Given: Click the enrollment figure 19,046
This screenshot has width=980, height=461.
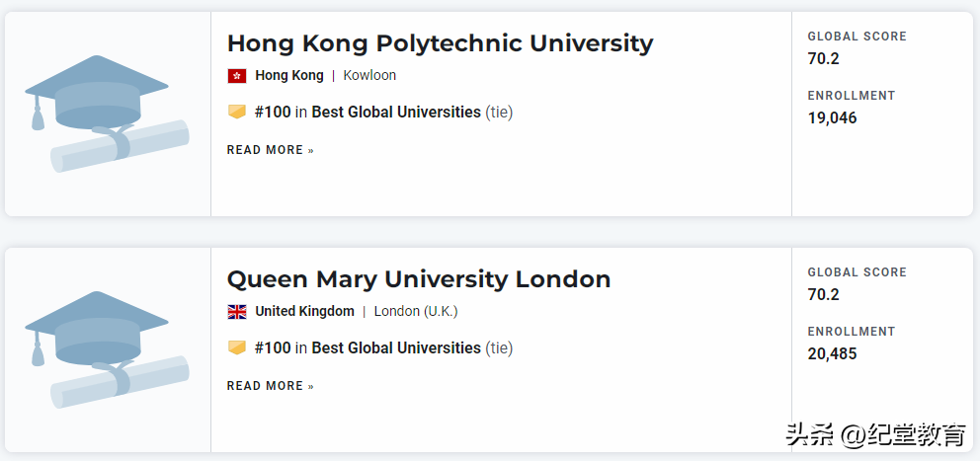Looking at the screenshot, I should coord(832,117).
